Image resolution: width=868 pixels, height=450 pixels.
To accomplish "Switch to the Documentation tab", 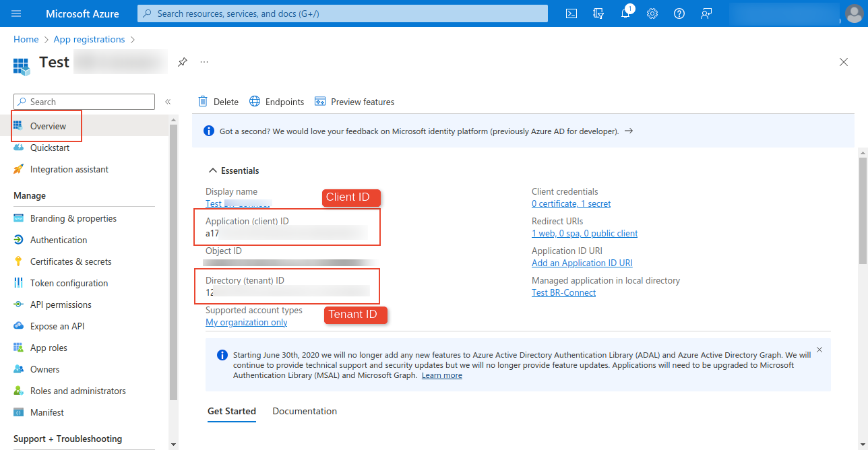I will [x=305, y=411].
